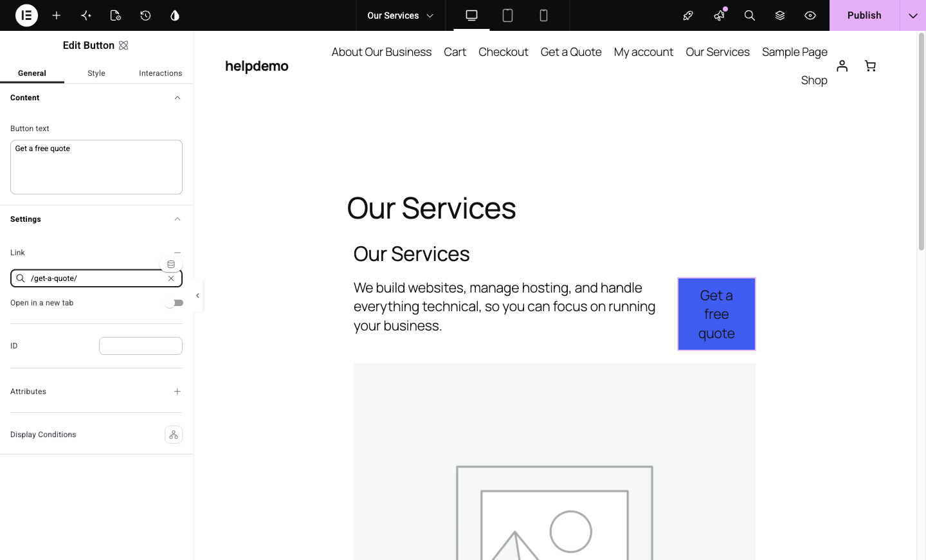
Task: Open the Elementor logo menu
Action: (26, 15)
